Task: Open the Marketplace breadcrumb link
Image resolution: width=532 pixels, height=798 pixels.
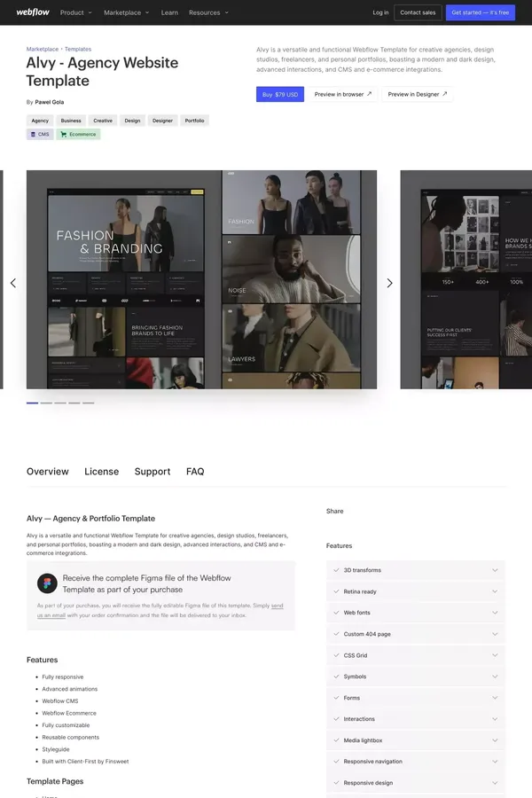Action: point(43,49)
